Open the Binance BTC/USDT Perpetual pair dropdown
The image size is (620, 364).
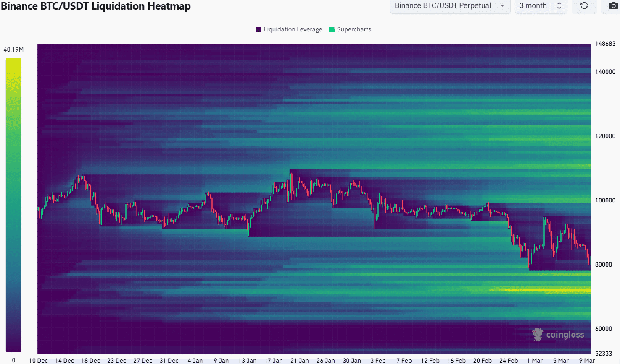450,6
